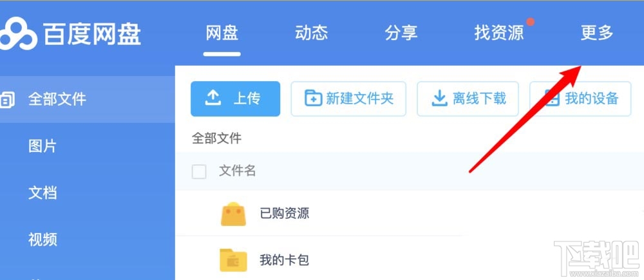Open the 动态 tab
644x280 pixels.
click(x=311, y=33)
